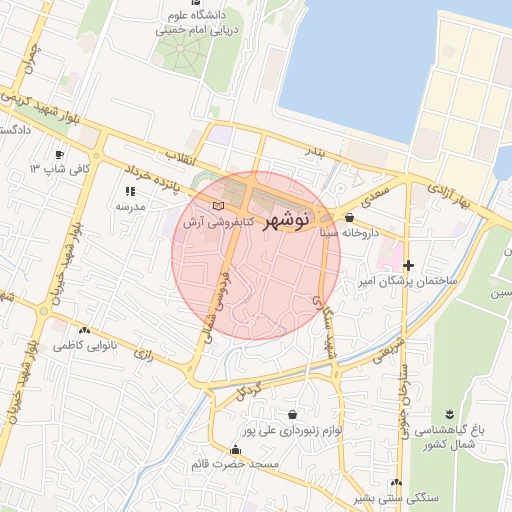Click the coffee cup icon for کافی شاپ ۱۳

pyautogui.click(x=59, y=155)
